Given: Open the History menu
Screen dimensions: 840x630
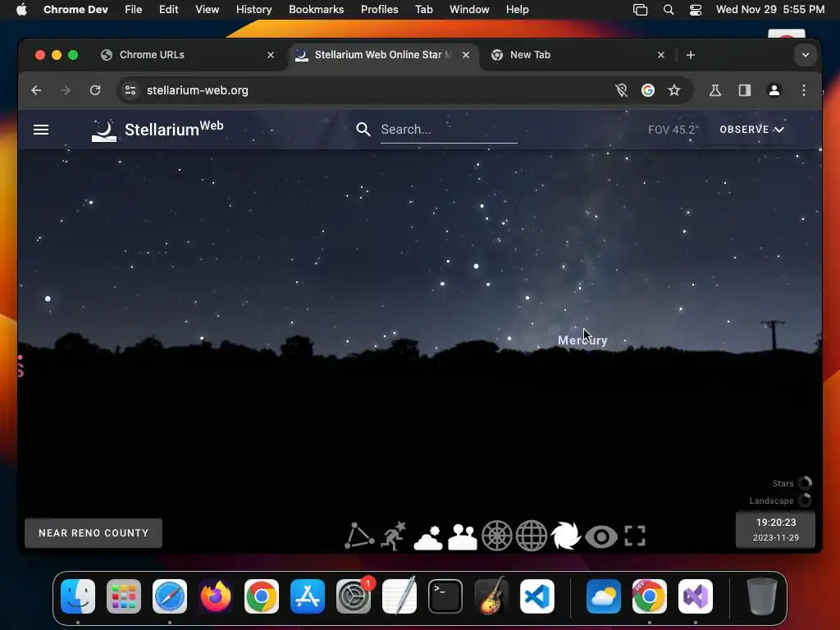Looking at the screenshot, I should (x=254, y=10).
